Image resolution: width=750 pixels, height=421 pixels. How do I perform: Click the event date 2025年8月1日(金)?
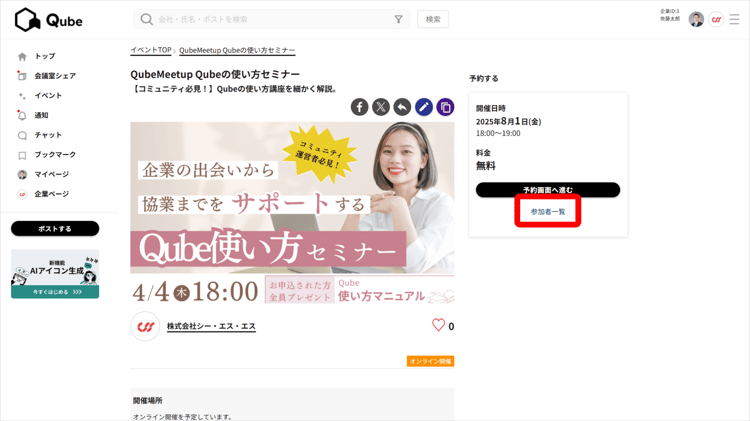tap(508, 122)
